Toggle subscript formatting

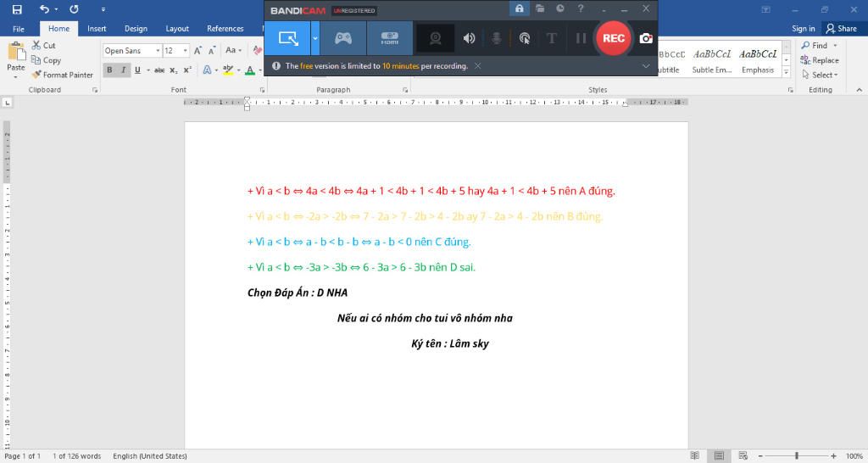173,70
